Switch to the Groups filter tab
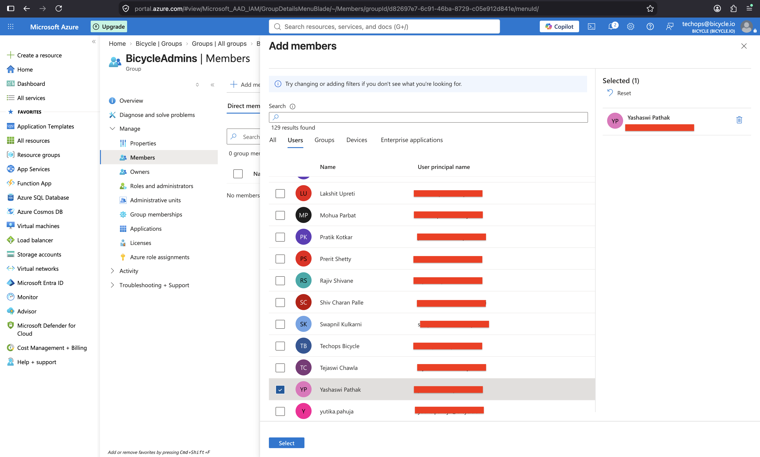The height and width of the screenshot is (457, 760). (x=324, y=140)
